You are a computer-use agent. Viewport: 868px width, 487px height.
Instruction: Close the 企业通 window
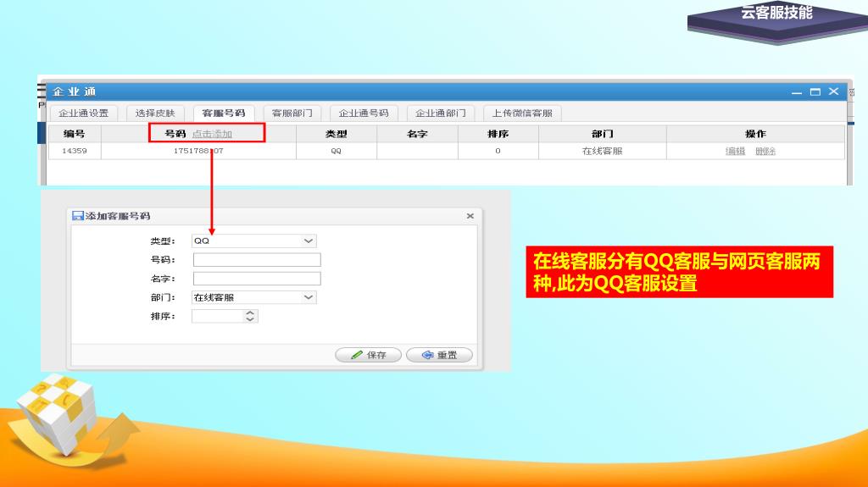[834, 91]
